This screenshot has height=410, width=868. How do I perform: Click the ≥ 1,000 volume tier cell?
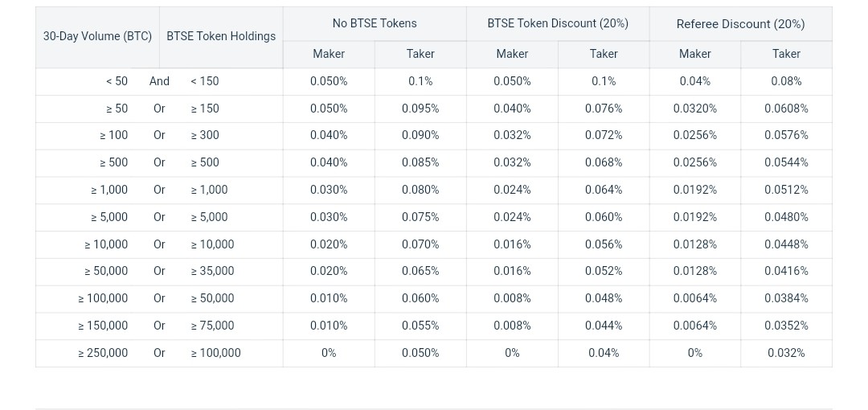tap(109, 190)
